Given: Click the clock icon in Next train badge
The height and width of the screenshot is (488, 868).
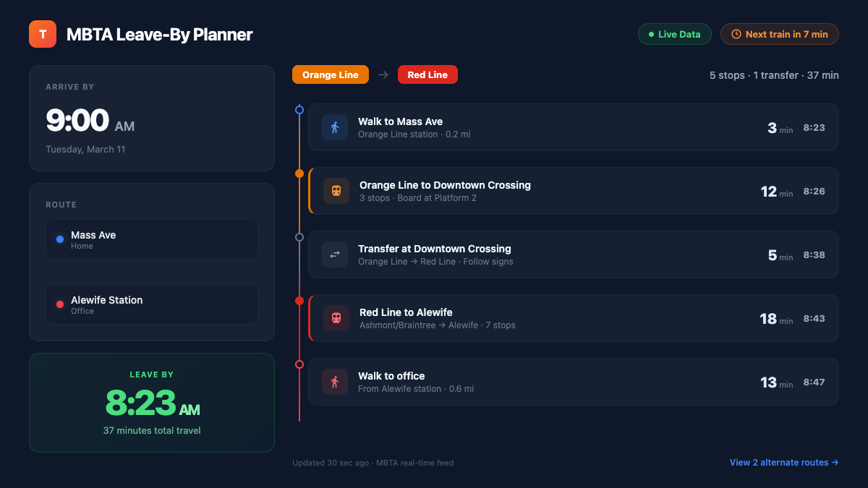Looking at the screenshot, I should [736, 34].
